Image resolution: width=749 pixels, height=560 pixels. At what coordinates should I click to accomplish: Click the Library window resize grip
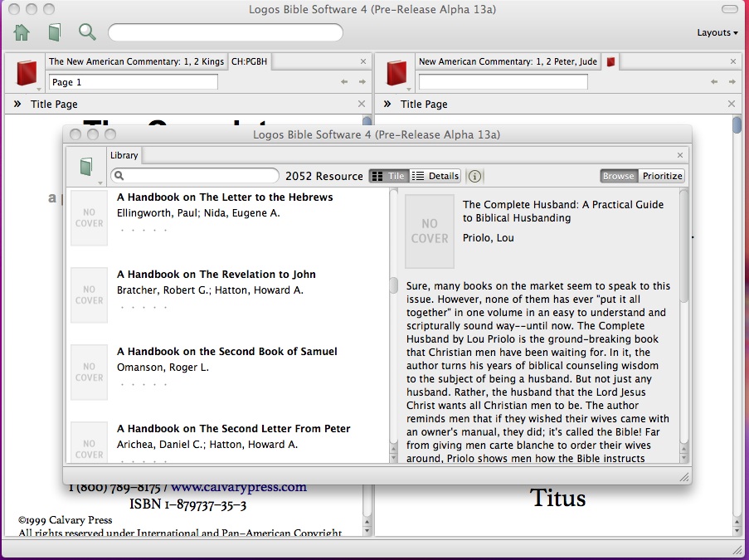[x=684, y=476]
